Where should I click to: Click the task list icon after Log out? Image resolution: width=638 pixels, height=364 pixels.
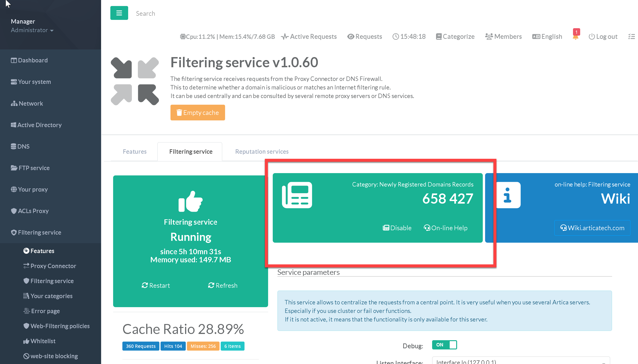632,37
